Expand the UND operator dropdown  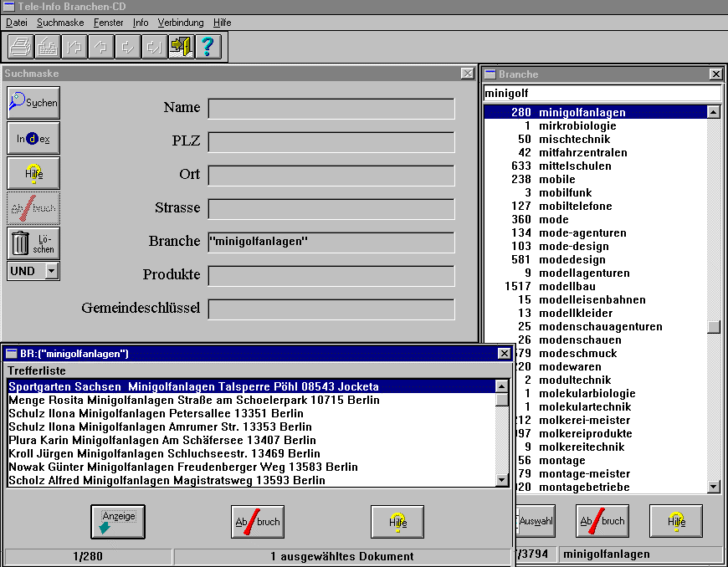click(x=51, y=271)
